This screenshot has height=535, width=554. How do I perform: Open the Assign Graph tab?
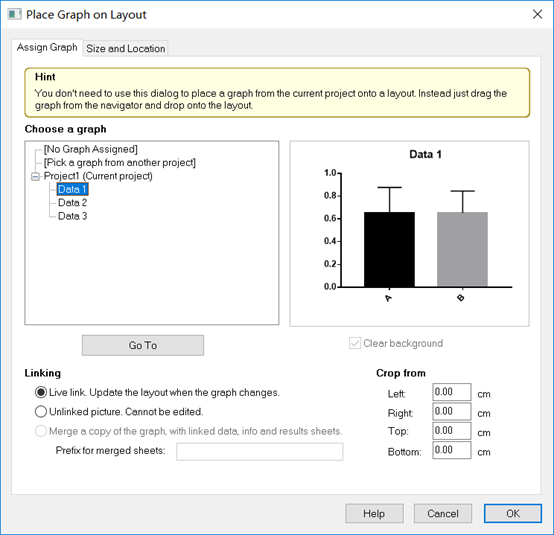47,47
